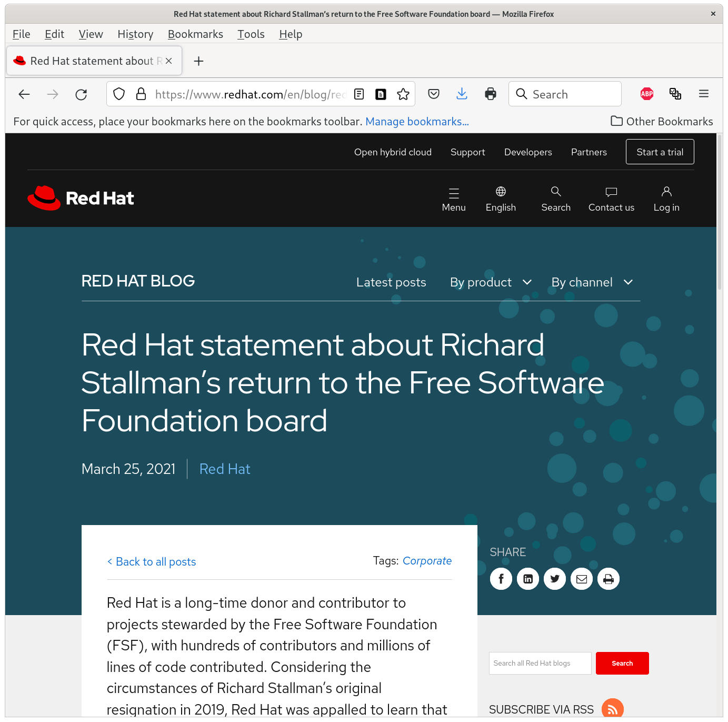Viewport: 728px width, 722px height.
Task: Click the translate extension icon
Action: point(675,94)
